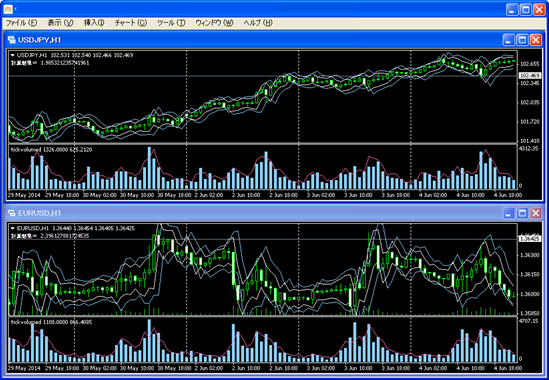
Task: Click the USDJPY,H1 chart window icon
Action: click(x=12, y=40)
